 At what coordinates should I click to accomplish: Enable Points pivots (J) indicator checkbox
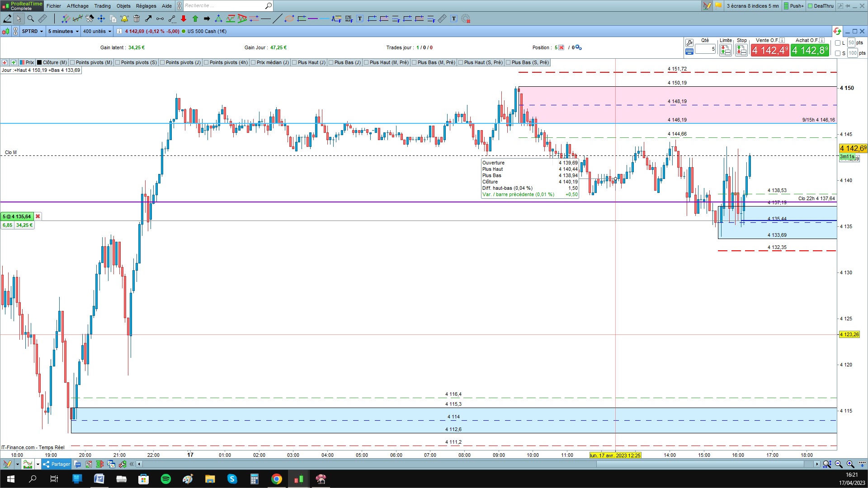point(162,62)
